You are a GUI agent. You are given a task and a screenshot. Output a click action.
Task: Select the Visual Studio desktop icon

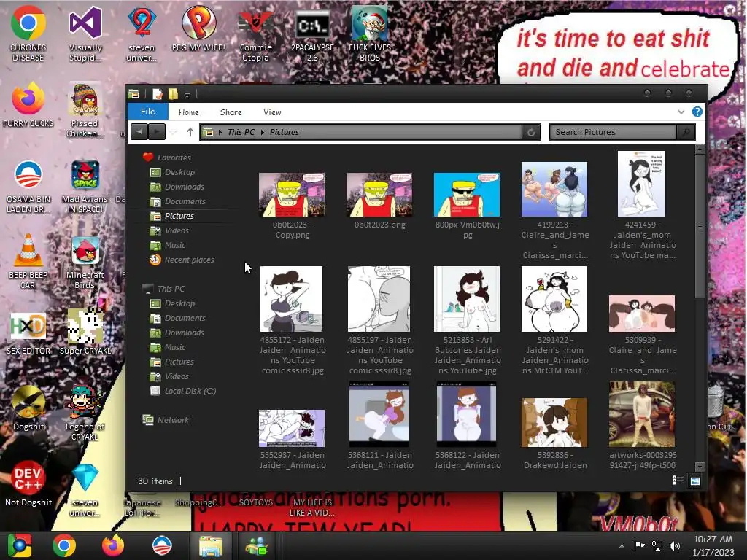click(85, 34)
